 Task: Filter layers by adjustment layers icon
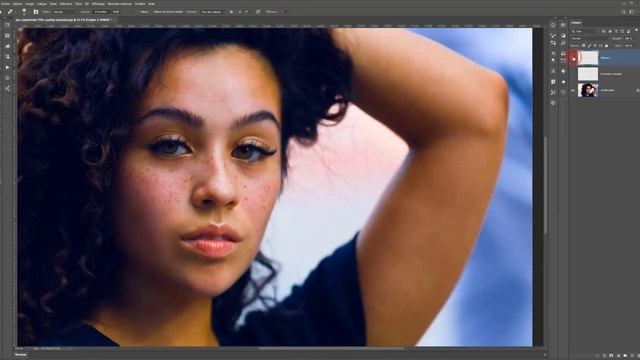610,31
